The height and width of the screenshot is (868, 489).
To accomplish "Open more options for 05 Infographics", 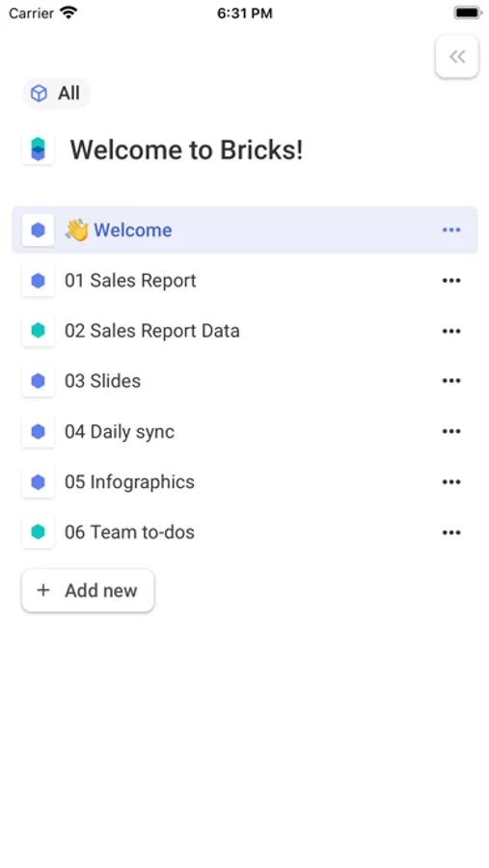I will pyautogui.click(x=451, y=482).
